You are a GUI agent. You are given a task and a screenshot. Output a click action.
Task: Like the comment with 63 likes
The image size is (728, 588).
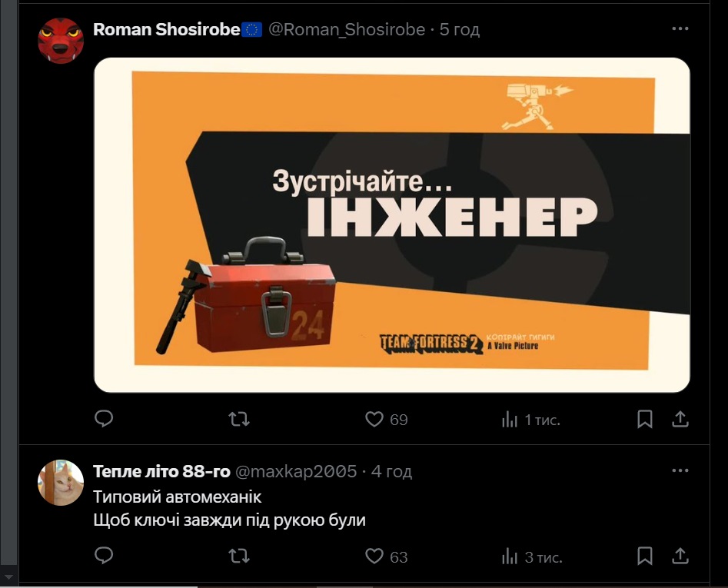tap(386, 556)
